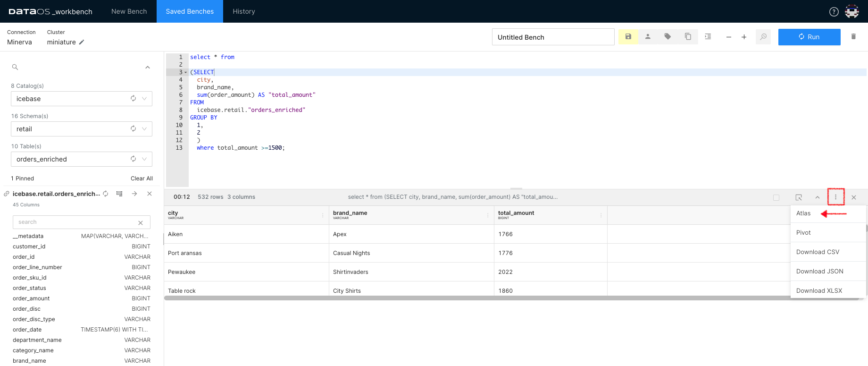Viewport: 868px width, 366px height.
Task: Refresh the catalog list next to icebase
Action: [x=134, y=99]
